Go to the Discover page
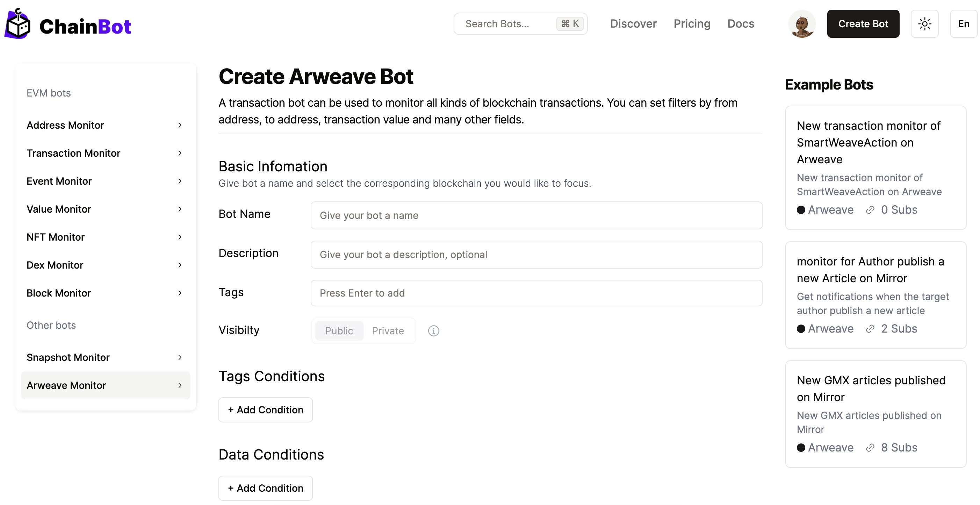Screen dimensions: 980x505 (633, 24)
